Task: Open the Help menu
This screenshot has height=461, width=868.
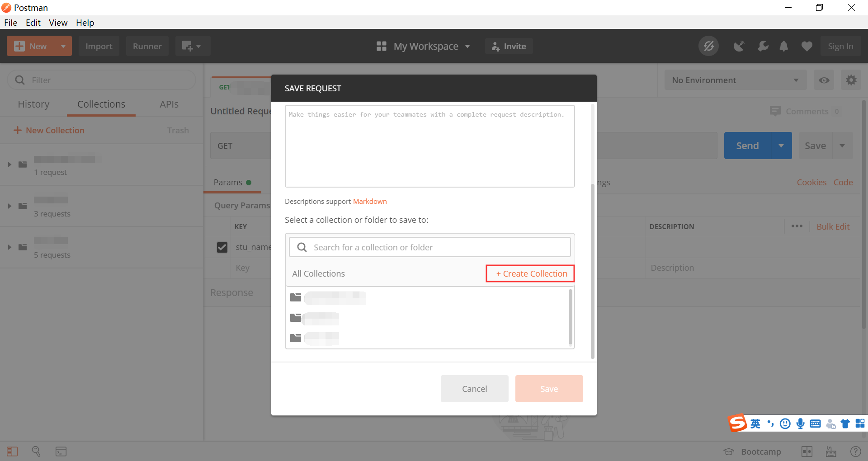Action: [85, 23]
